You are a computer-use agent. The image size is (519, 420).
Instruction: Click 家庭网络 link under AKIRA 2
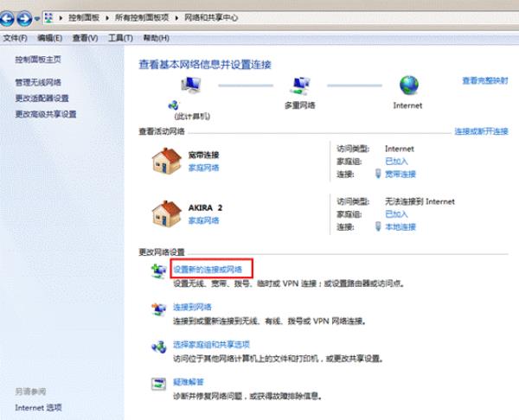point(203,220)
